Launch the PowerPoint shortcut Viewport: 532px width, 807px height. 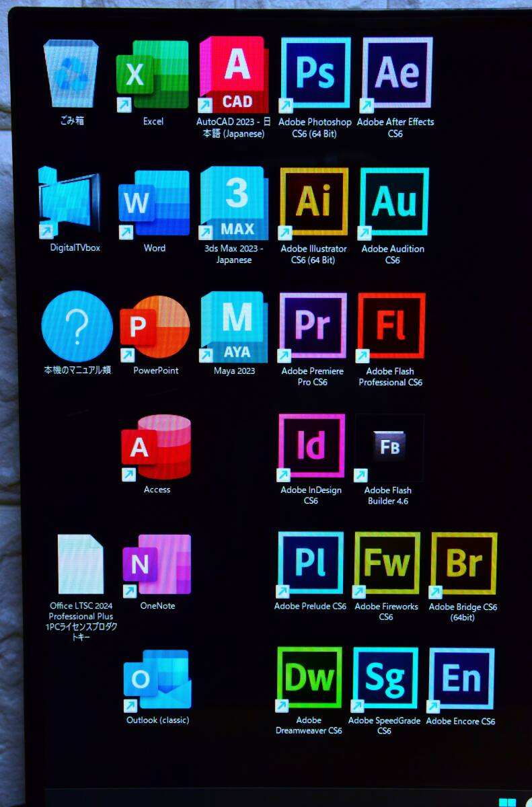pos(155,328)
